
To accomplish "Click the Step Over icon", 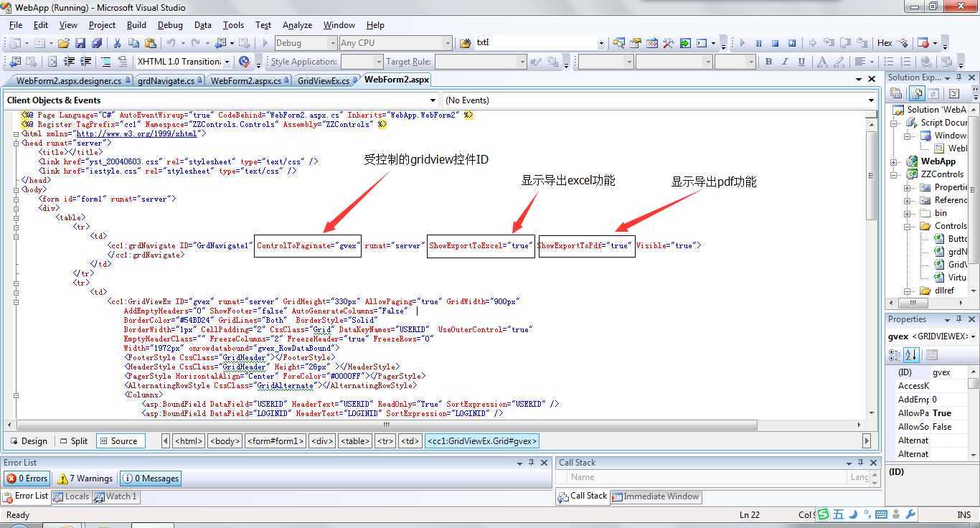I will [845, 43].
